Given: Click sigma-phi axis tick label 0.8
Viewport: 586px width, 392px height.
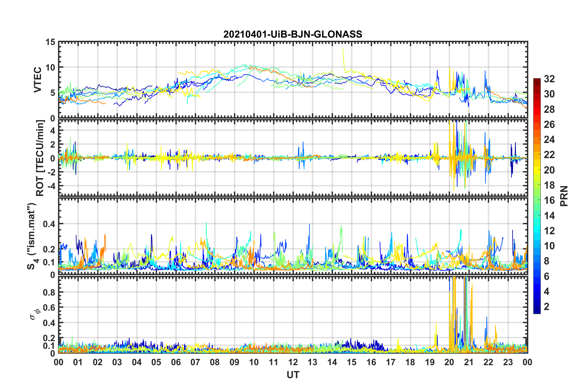Looking at the screenshot, I should click(x=49, y=292).
